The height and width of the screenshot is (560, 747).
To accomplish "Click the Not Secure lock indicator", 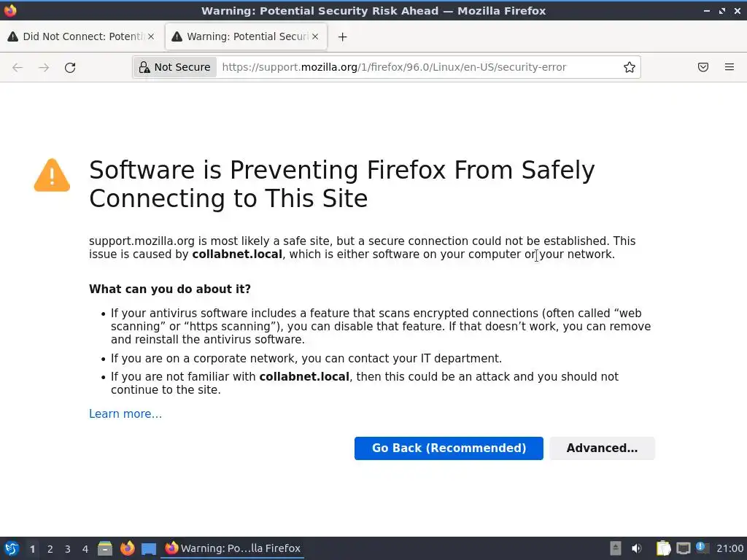I will [x=175, y=67].
